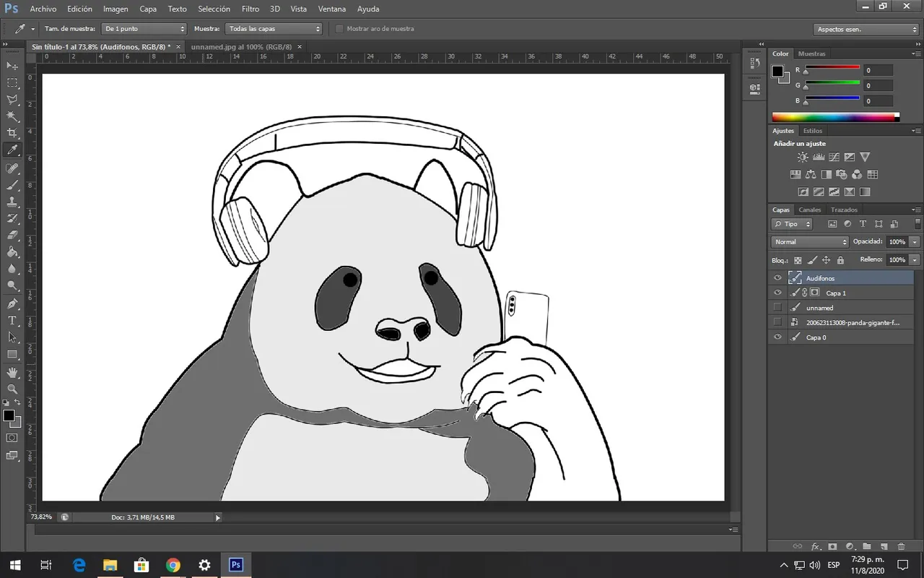The height and width of the screenshot is (578, 924).
Task: Create a new layer group
Action: (867, 547)
